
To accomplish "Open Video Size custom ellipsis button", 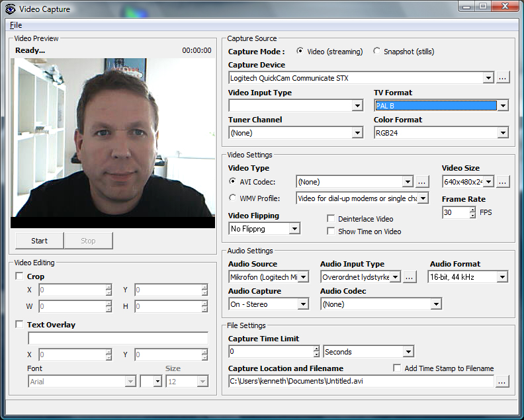I will pyautogui.click(x=503, y=181).
